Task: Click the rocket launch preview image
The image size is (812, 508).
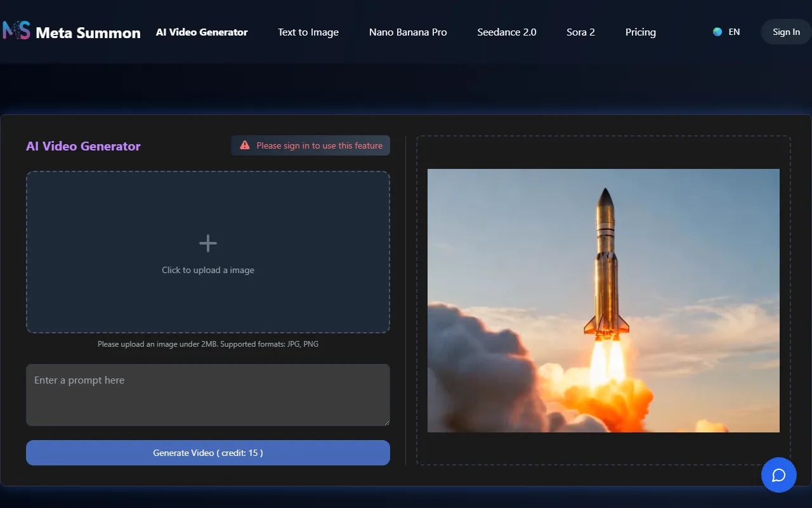Action: click(603, 300)
